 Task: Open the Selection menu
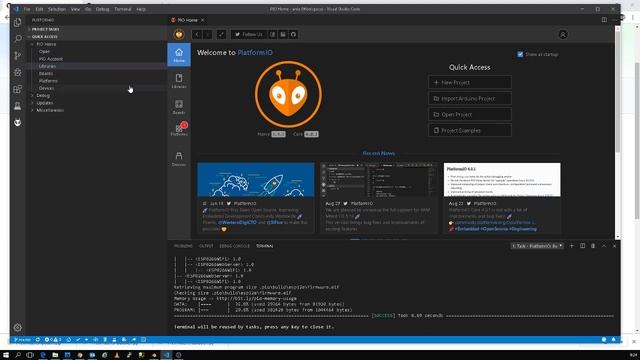(x=57, y=9)
